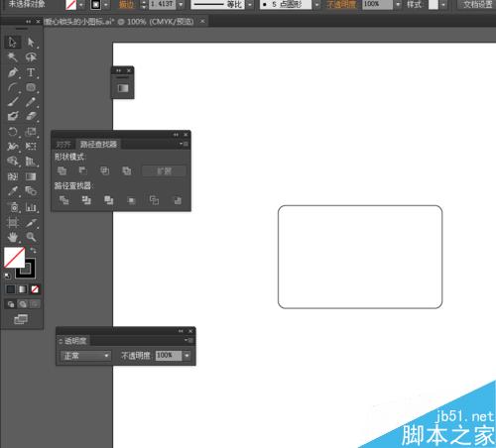Click the 文档设置 Document Setup button
496x448 pixels.
tap(477, 5)
